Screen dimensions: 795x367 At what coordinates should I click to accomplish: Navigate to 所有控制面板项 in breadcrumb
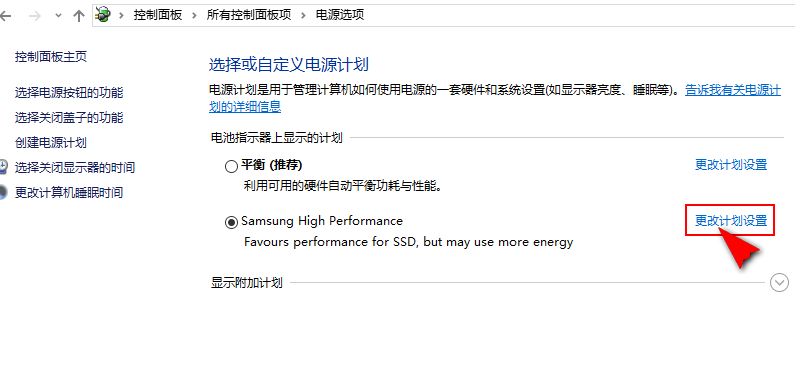249,15
